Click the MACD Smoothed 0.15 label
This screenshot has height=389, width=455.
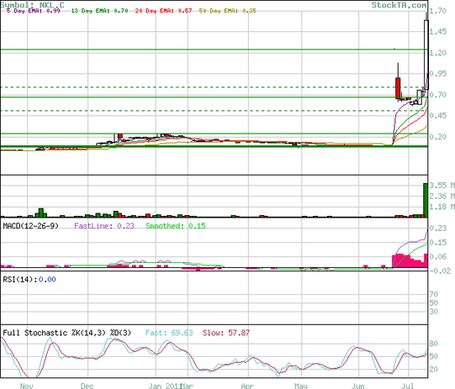176,226
